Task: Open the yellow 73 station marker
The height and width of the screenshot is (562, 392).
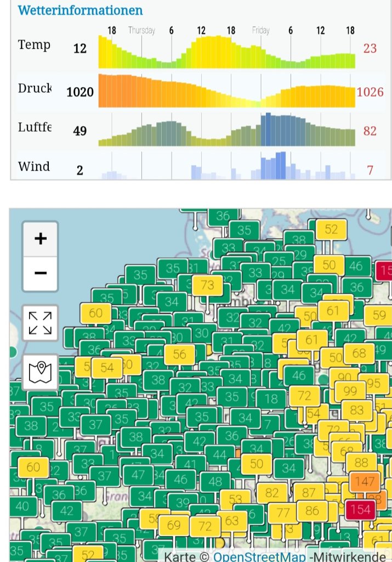Action: [x=207, y=285]
